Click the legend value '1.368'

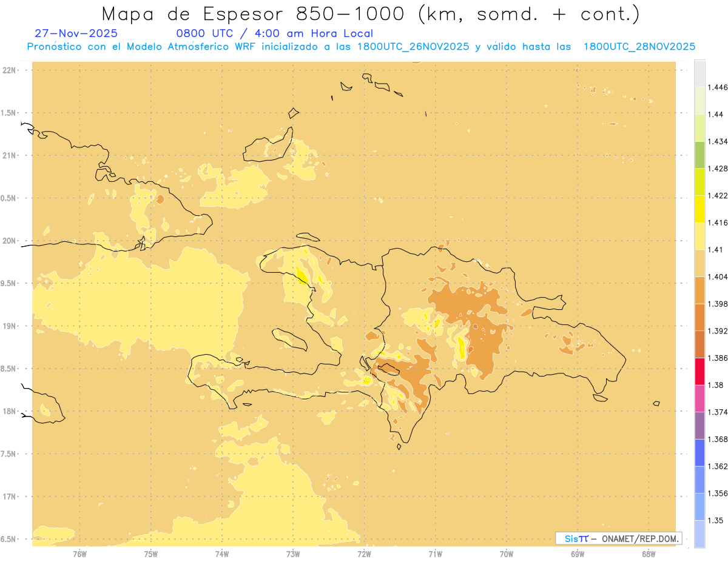point(718,440)
